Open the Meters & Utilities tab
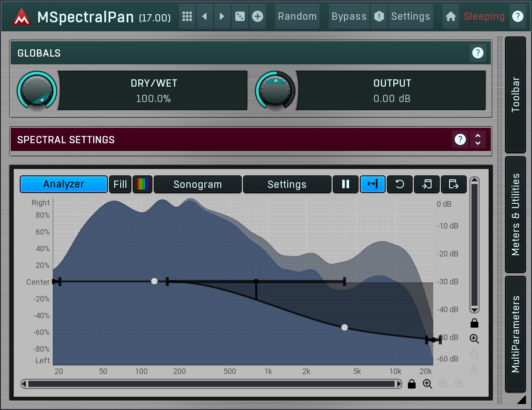The width and height of the screenshot is (532, 410). [x=515, y=214]
